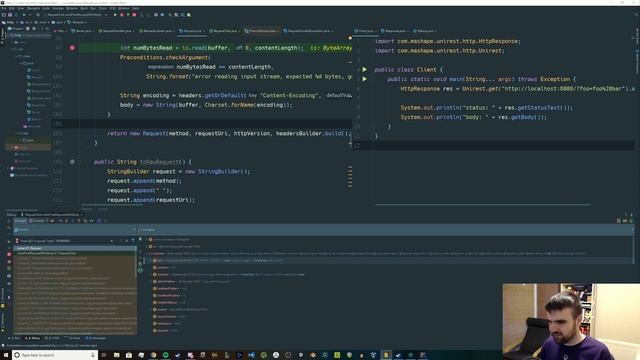The width and height of the screenshot is (640, 360).
Task: Open the Terminal tool window tab at the bottom
Action: 73,338
